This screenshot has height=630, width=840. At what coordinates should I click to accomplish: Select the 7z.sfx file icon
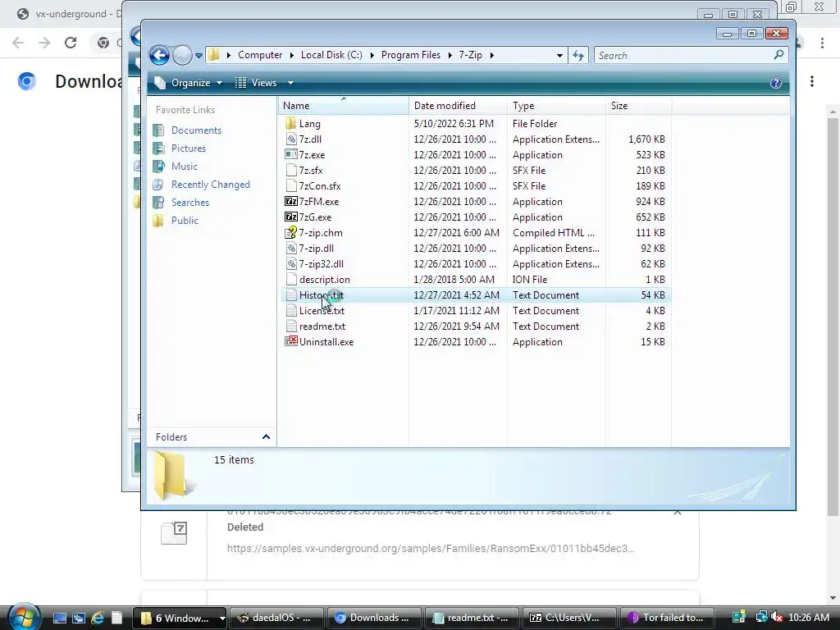[291, 171]
